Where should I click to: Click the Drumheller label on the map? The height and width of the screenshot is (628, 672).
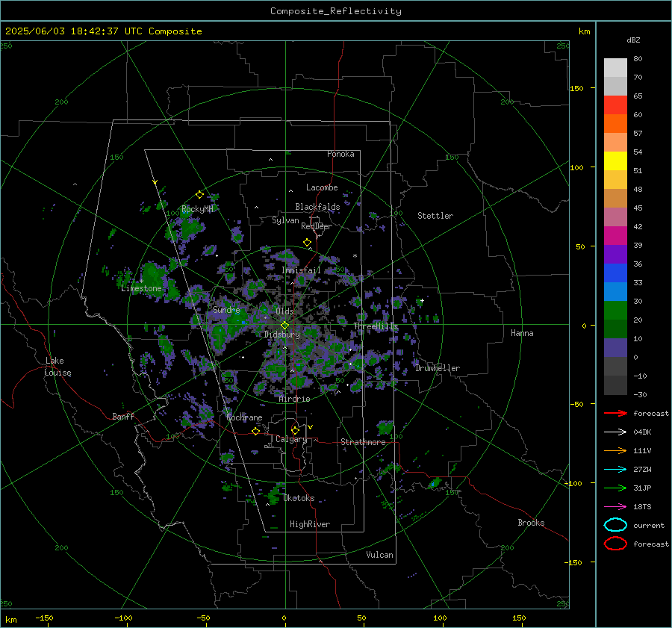click(x=438, y=368)
